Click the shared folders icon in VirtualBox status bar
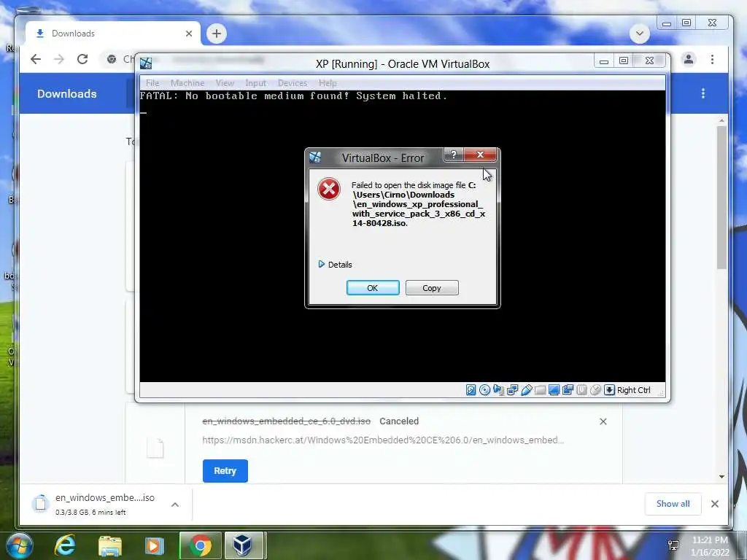Screen dimensions: 747x560 click(x=540, y=390)
